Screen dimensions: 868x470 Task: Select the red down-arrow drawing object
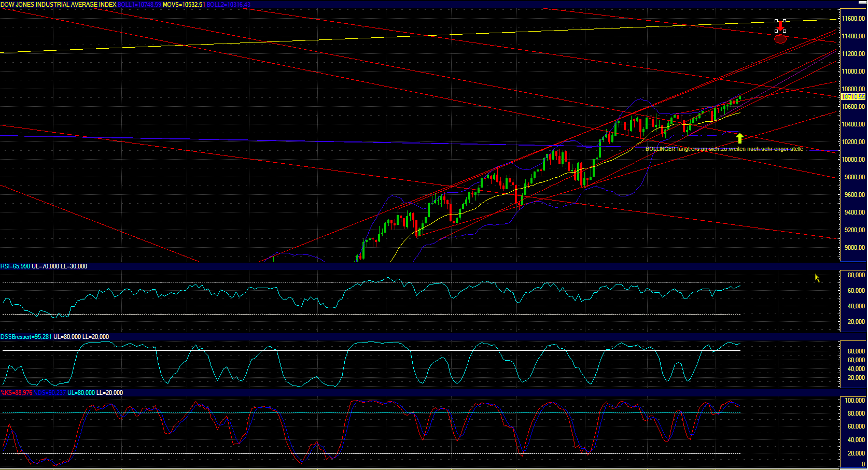[x=780, y=26]
